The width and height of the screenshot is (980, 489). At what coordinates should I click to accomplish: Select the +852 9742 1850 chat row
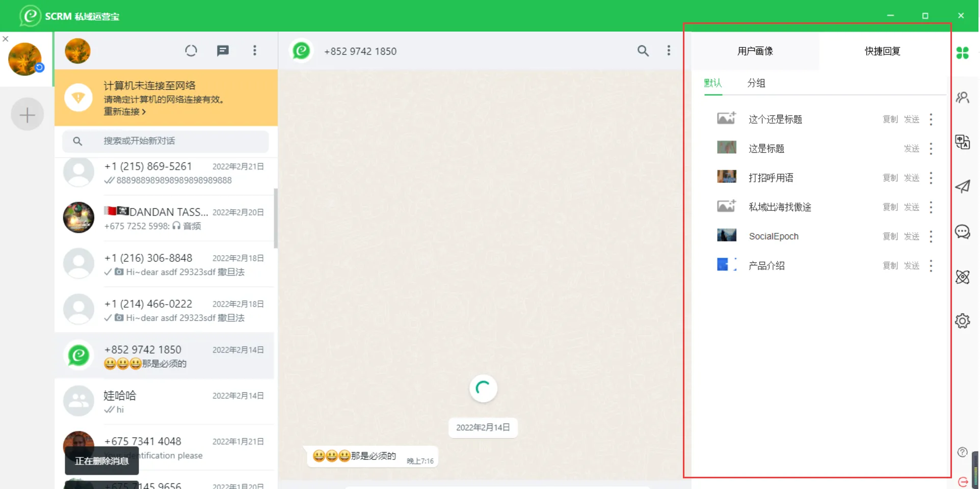coord(164,356)
